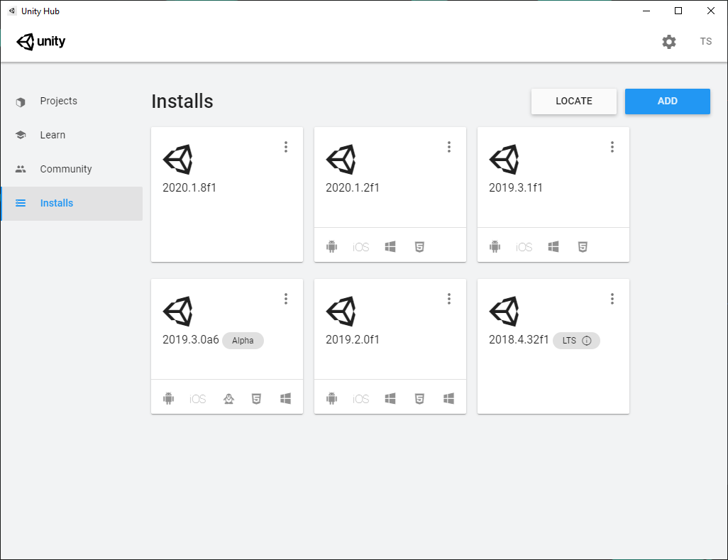The image size is (728, 560).
Task: Click the iOS icon on 2019.2.0f1 card
Action: (360, 399)
